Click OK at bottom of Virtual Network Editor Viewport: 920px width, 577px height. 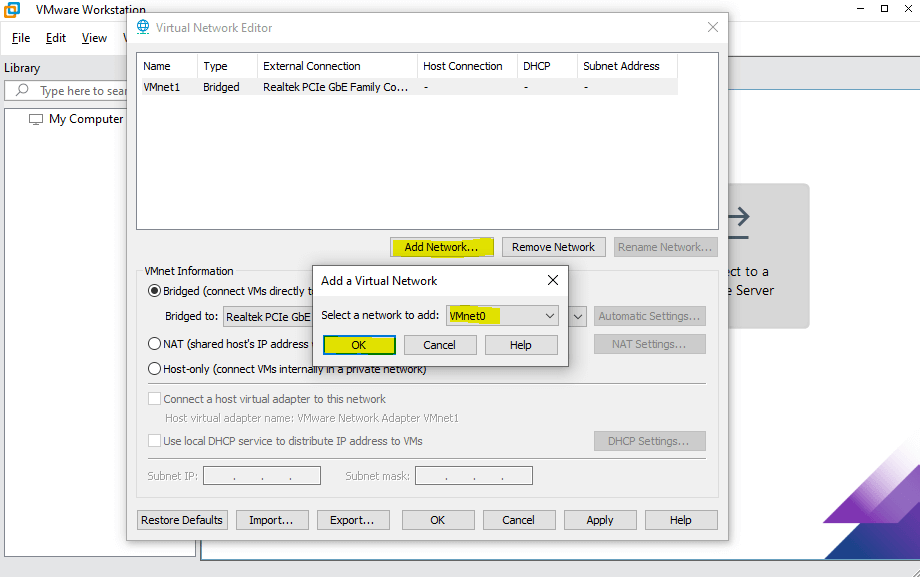438,520
